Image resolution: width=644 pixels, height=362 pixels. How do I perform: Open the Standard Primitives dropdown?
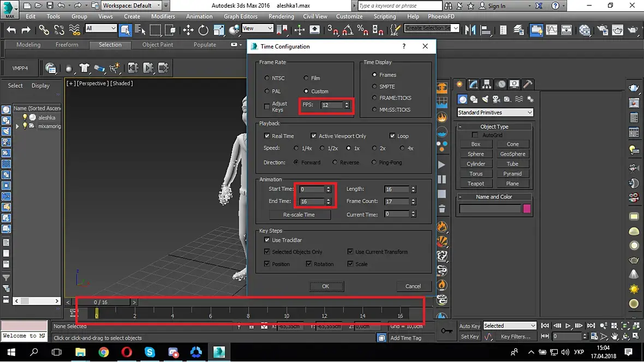pos(494,112)
